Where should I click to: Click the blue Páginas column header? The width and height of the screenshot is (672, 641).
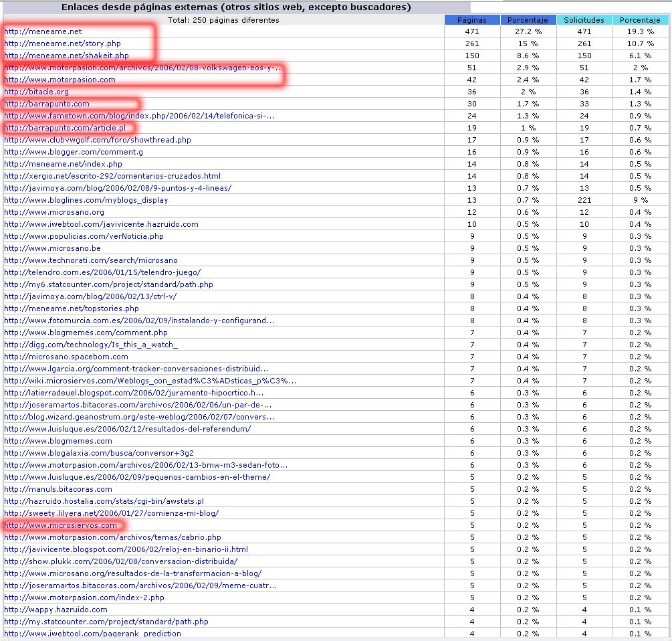472,19
